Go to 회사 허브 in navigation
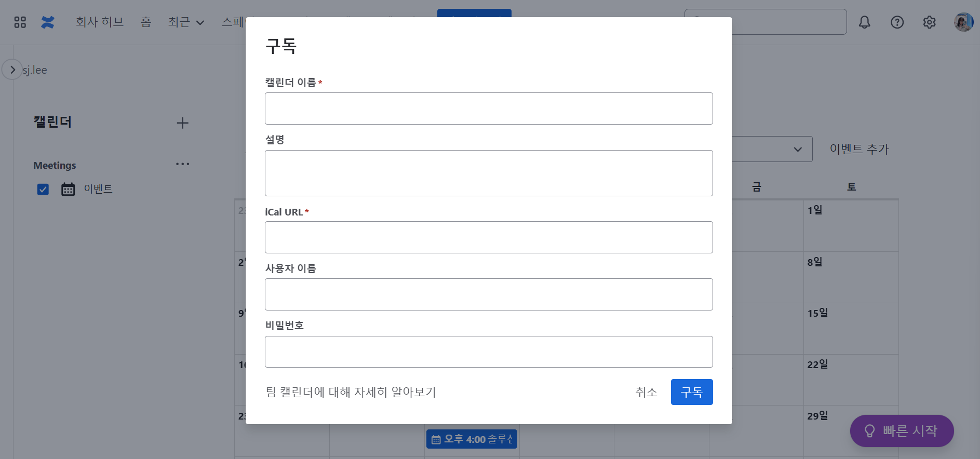The image size is (980, 459). pyautogui.click(x=99, y=22)
